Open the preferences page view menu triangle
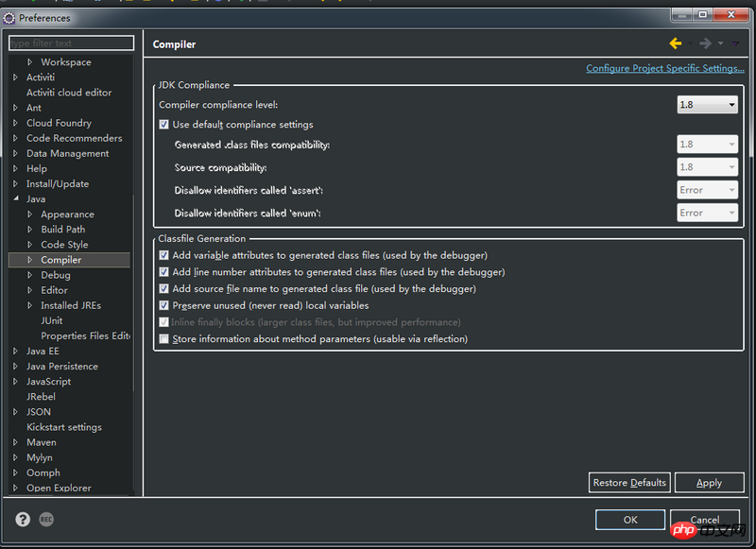This screenshot has width=756, height=549. [735, 43]
